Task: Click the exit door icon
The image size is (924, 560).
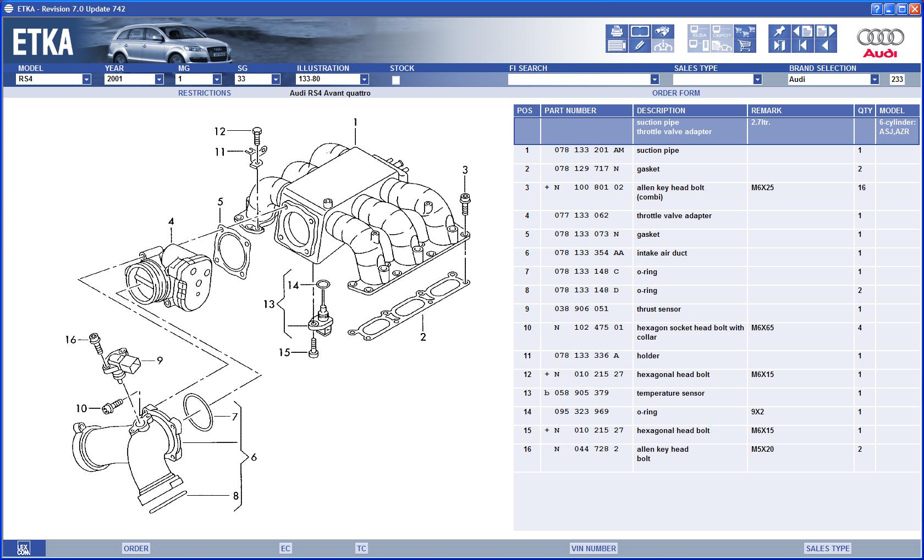Action: [x=779, y=46]
